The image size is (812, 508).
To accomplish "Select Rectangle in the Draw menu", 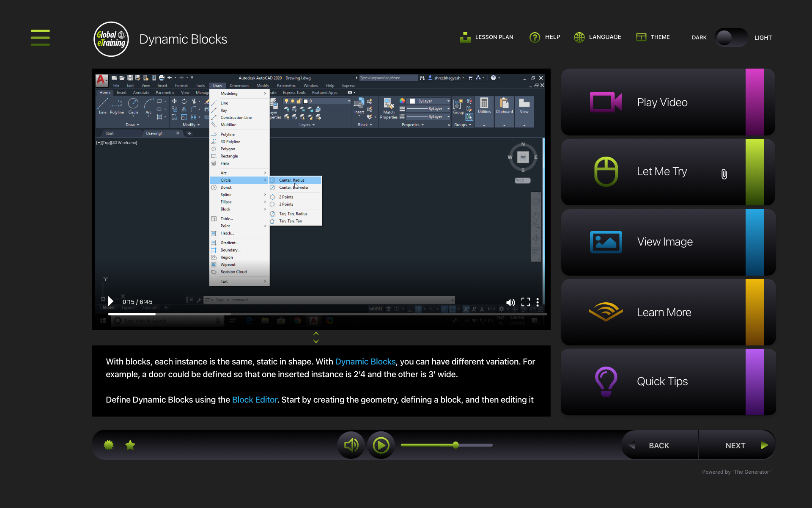I will click(x=239, y=156).
